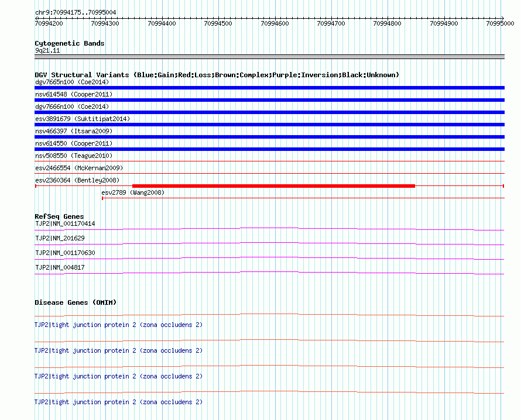Click blue gain bar under nsv614548
The image size is (521, 420).
pos(269,100)
